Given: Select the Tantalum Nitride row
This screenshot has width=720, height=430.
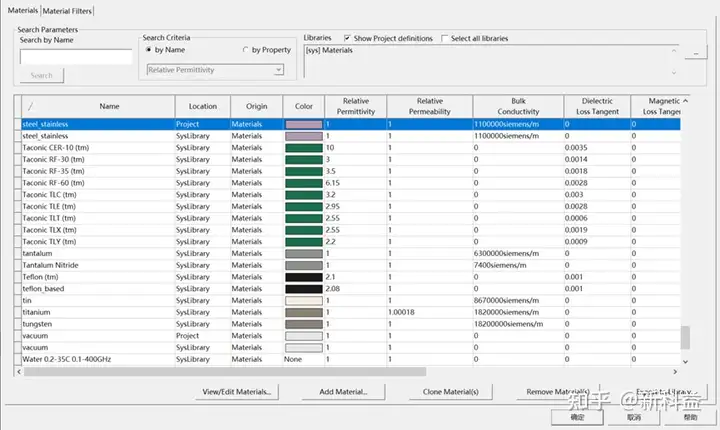Looking at the screenshot, I should (x=351, y=265).
